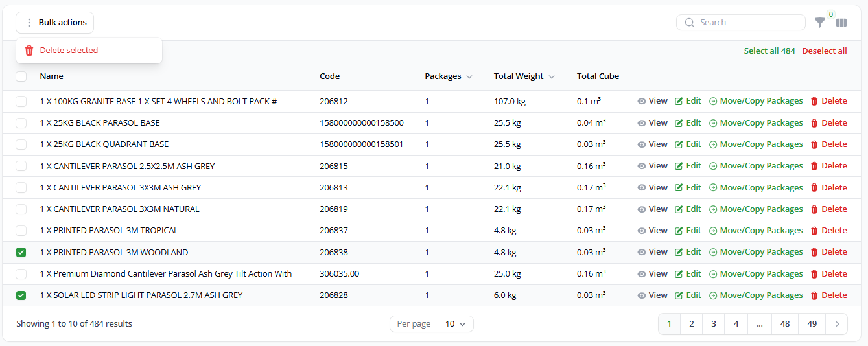Click Move/Copy Packages arrow icon for 25KG BLACK QUADRANT BASE
Viewport: 868px width, 346px height.
(713, 144)
